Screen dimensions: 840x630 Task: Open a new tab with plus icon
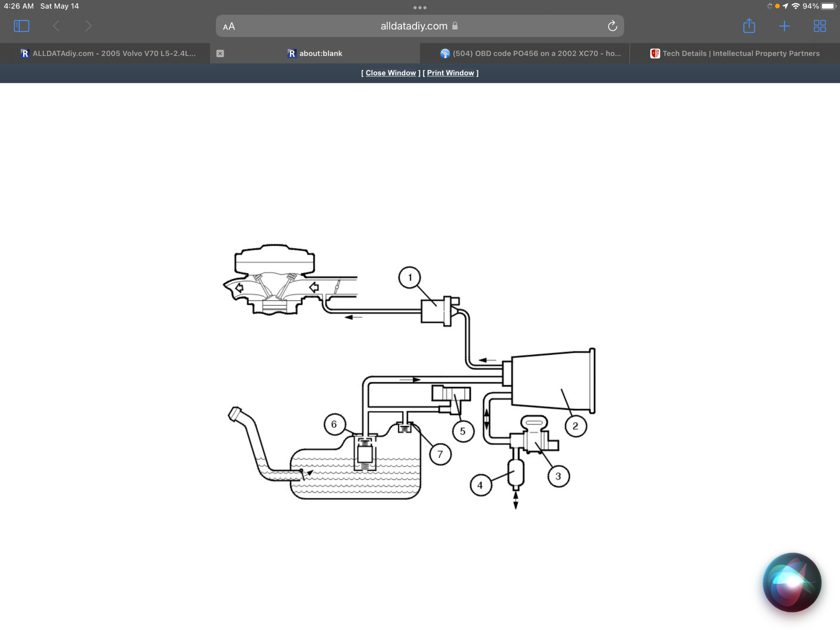coord(784,26)
